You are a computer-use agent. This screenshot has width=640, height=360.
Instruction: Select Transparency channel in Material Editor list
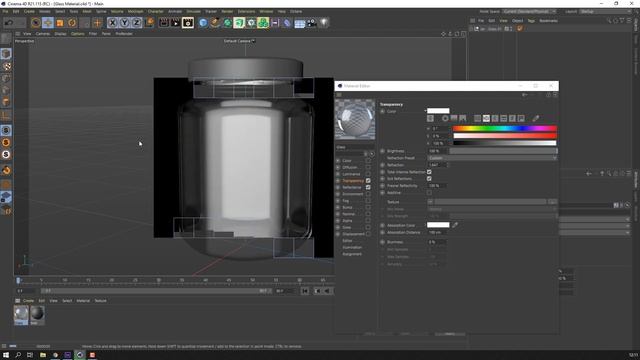click(x=353, y=181)
